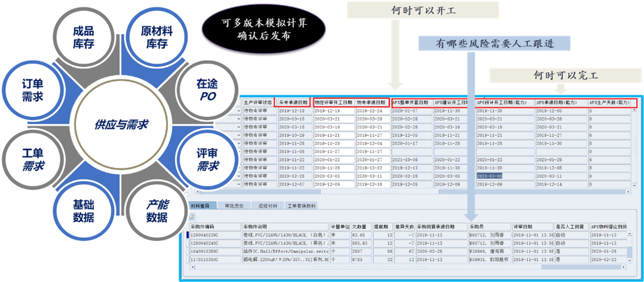Image resolution: width=644 pixels, height=282 pixels.
Task: Click the cell showing 2019-12-18
Action: coord(294,111)
